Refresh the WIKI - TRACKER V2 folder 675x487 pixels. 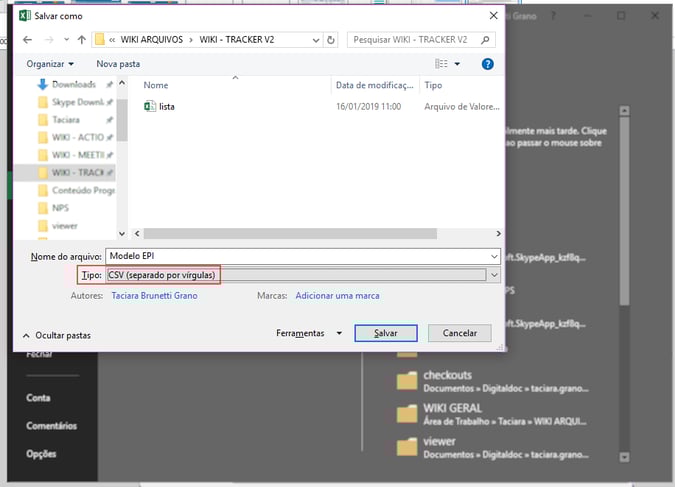pos(331,40)
